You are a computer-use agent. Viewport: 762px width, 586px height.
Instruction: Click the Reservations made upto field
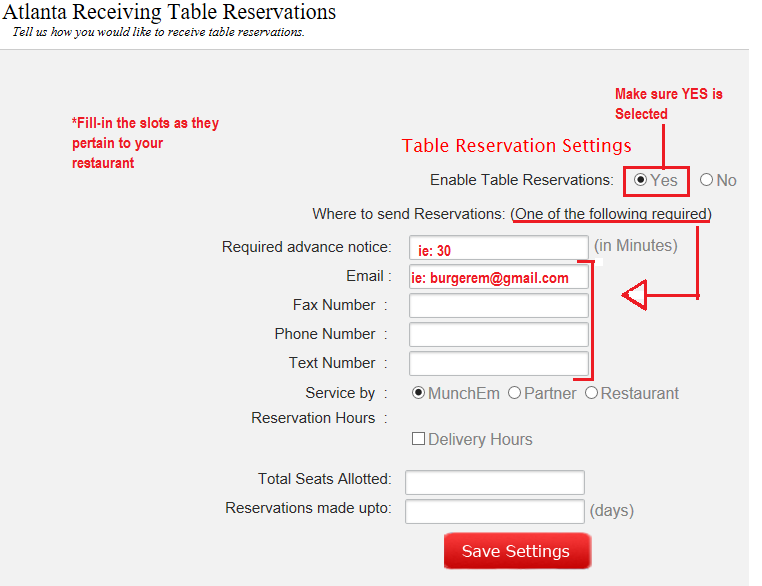[494, 512]
